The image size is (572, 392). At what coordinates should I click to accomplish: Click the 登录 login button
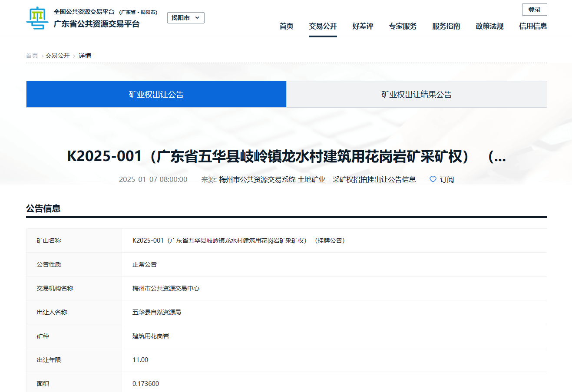pyautogui.click(x=534, y=10)
